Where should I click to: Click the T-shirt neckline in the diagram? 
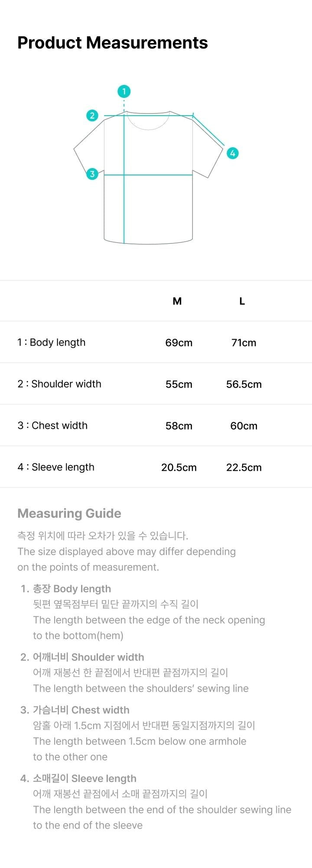[148, 124]
